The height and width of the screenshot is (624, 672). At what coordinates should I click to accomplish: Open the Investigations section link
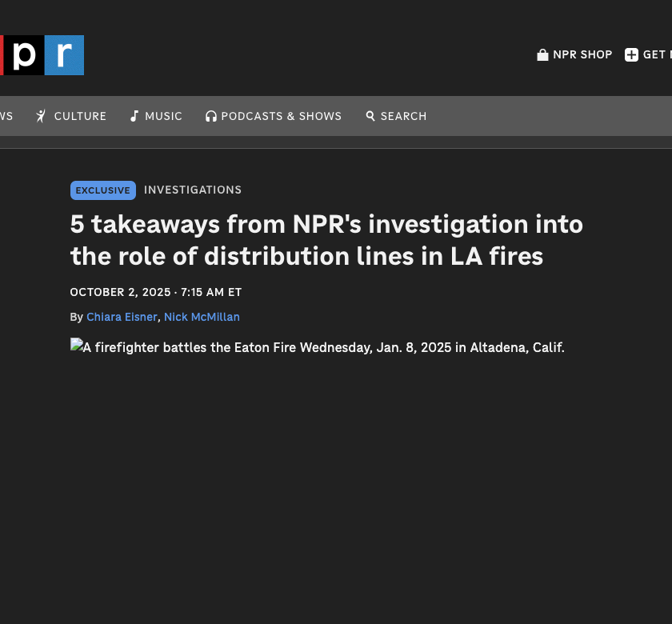[x=193, y=190]
